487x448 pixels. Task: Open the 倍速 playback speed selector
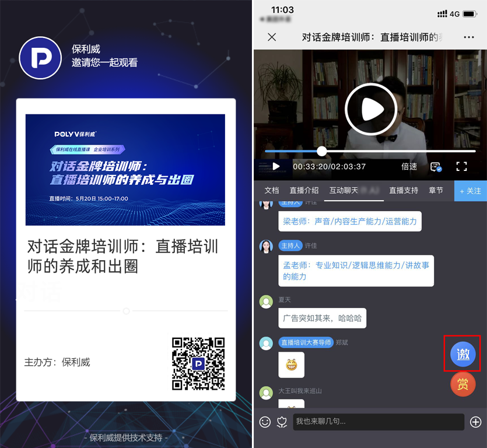(x=409, y=166)
